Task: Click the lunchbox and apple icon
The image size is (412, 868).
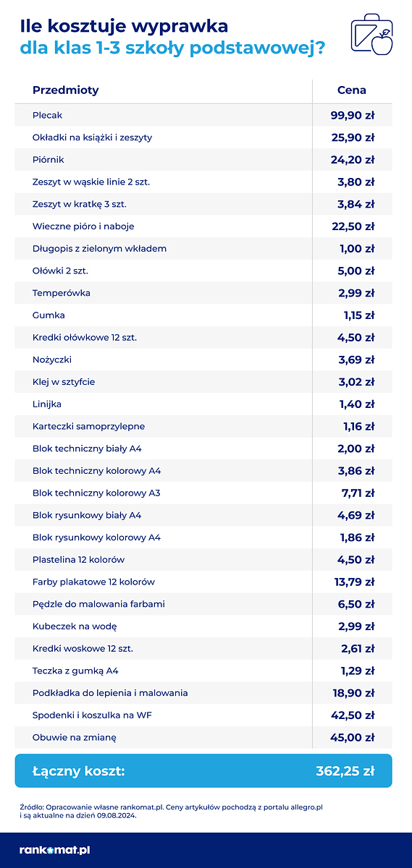Action: coord(371,33)
